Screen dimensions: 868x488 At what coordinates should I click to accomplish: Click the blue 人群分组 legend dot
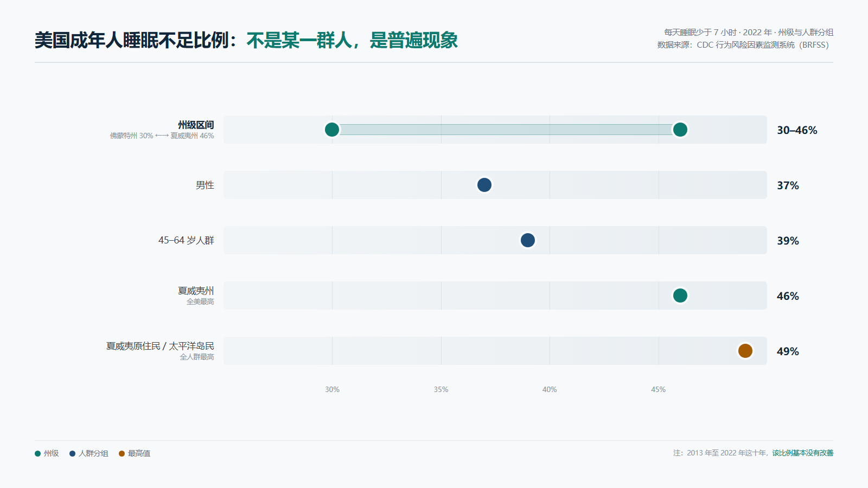pos(72,454)
